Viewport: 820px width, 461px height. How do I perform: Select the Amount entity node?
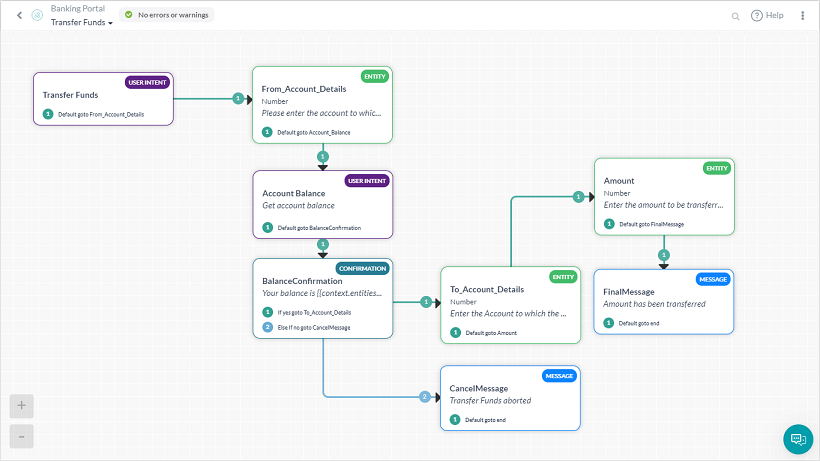(x=664, y=197)
